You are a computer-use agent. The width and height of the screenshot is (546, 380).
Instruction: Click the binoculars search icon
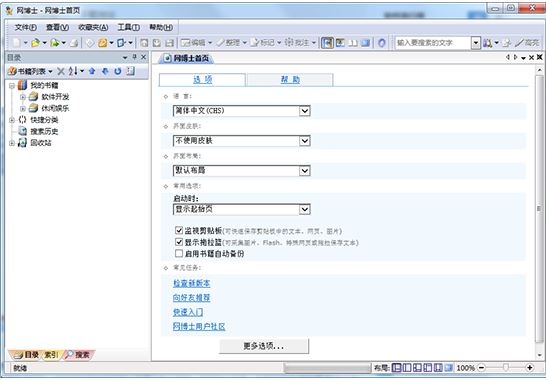(x=488, y=43)
